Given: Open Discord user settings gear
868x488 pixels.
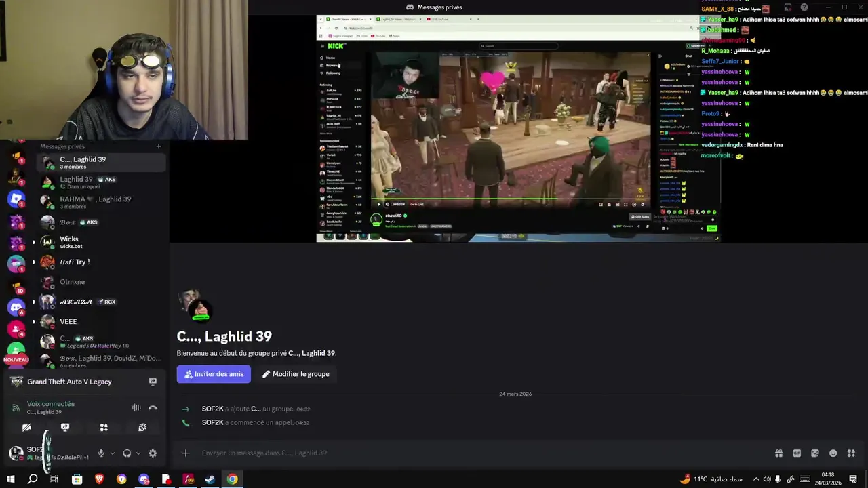Looking at the screenshot, I should pyautogui.click(x=153, y=453).
